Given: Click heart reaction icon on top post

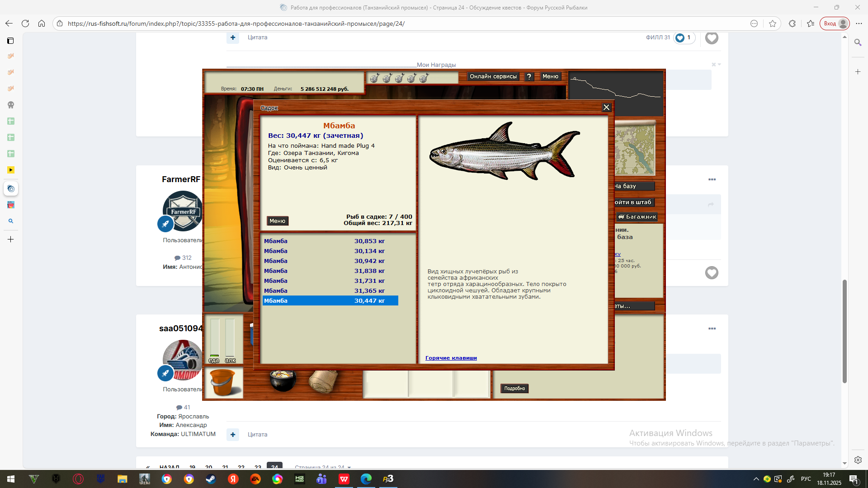Looking at the screenshot, I should [711, 38].
